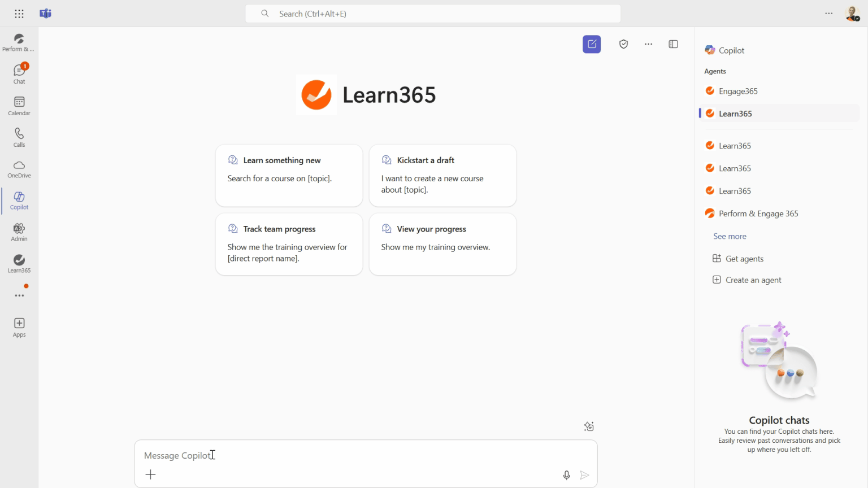
Task: Open attachment plus menu in message box
Action: tap(150, 474)
